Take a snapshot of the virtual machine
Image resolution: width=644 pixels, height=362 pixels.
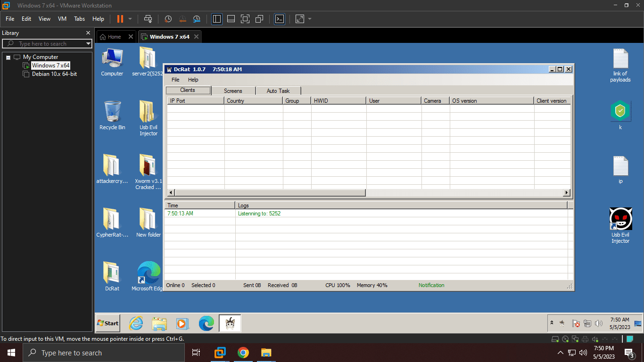(x=168, y=19)
